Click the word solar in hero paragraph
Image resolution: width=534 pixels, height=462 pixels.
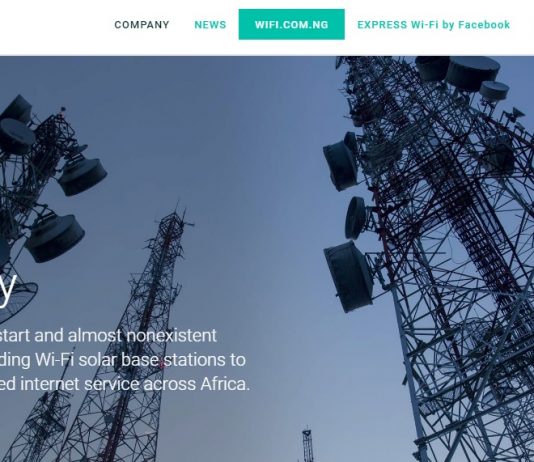pos(98,360)
